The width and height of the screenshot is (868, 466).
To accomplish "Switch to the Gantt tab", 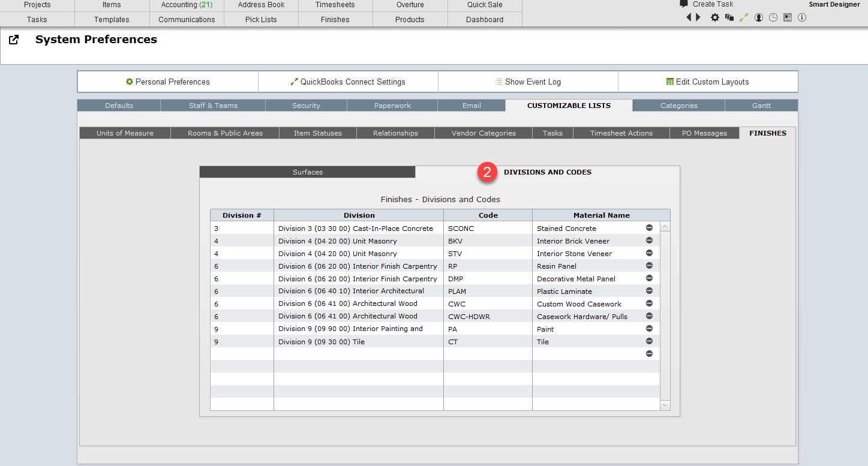I will coord(761,106).
